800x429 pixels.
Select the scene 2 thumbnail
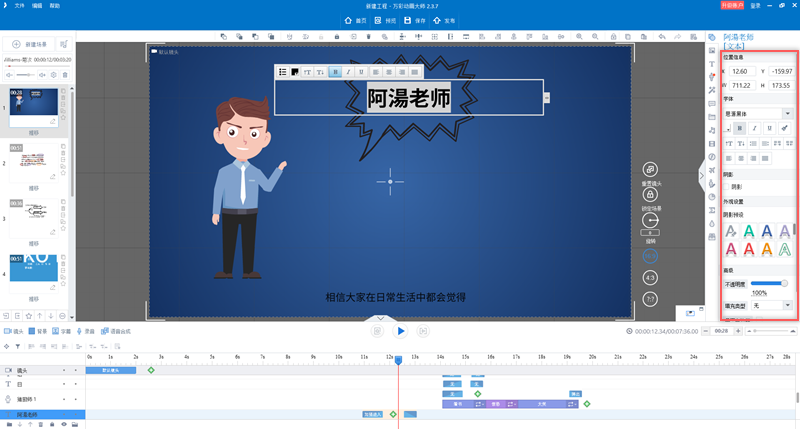tap(34, 163)
